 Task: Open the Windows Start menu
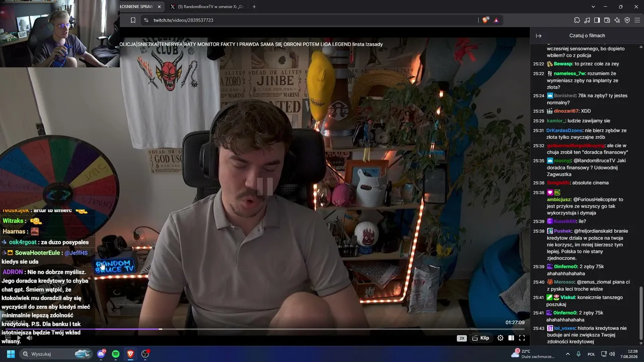coord(11,354)
